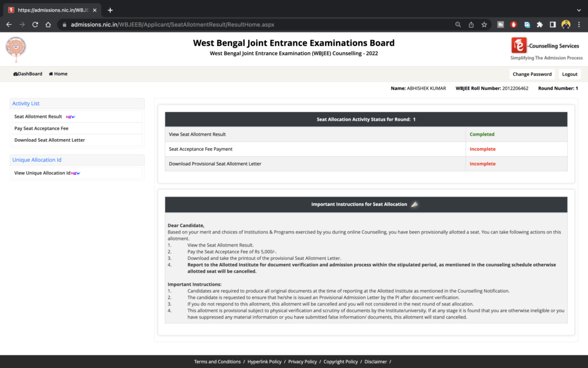Image resolution: width=588 pixels, height=368 pixels.
Task: Click the Logout button
Action: [x=570, y=74]
